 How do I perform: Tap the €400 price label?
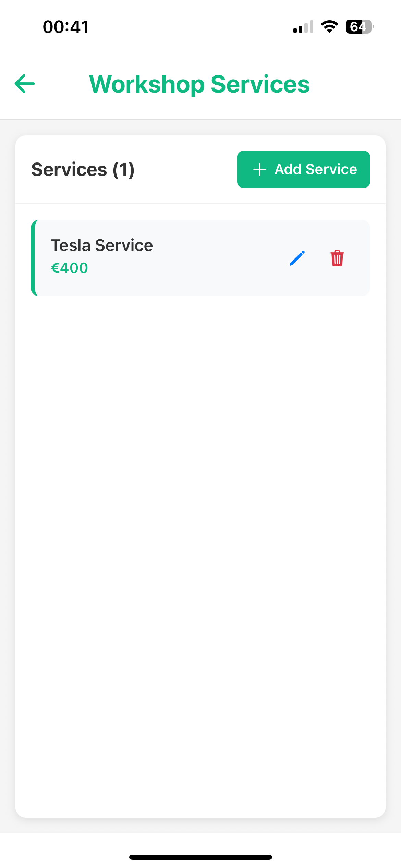(70, 268)
